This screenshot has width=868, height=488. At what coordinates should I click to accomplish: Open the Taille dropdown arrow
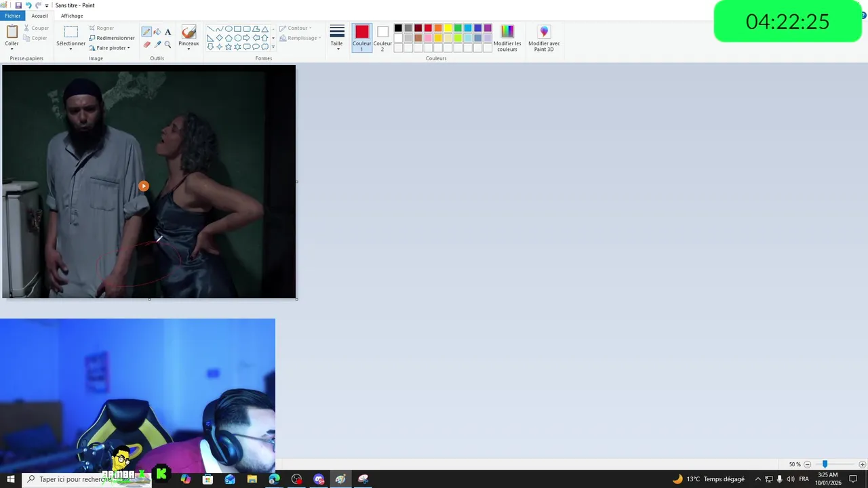pos(337,49)
